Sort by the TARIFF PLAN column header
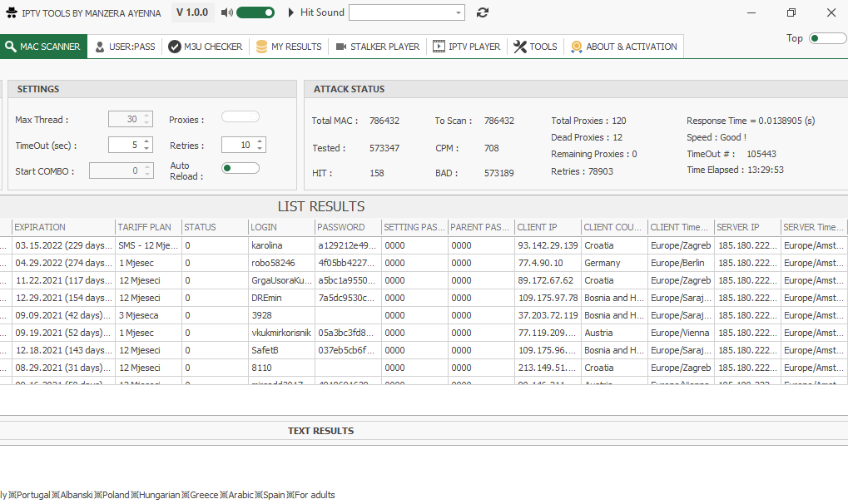This screenshot has height=504, width=848. 147,227
